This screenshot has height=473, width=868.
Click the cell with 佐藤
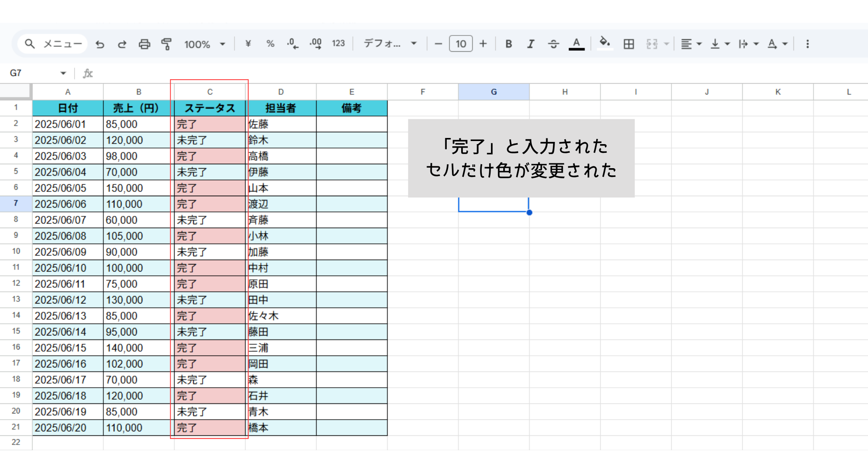[x=281, y=124]
